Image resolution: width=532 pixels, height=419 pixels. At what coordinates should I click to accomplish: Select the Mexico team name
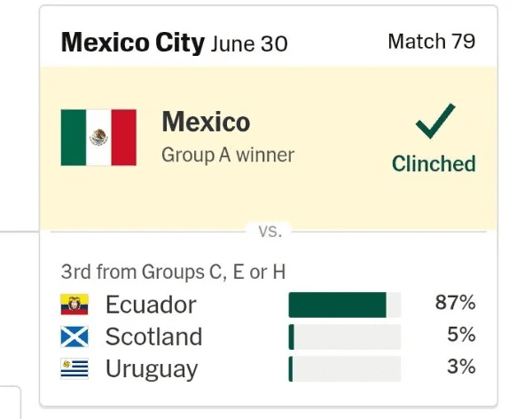coord(206,122)
